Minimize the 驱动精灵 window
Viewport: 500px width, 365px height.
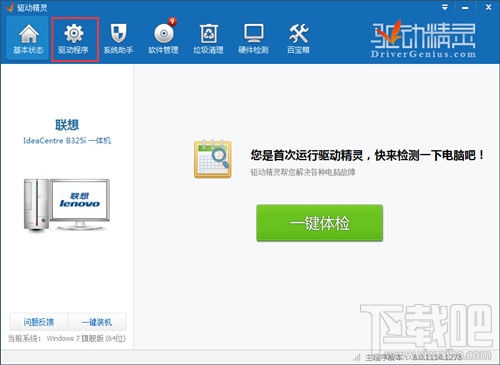(x=465, y=7)
